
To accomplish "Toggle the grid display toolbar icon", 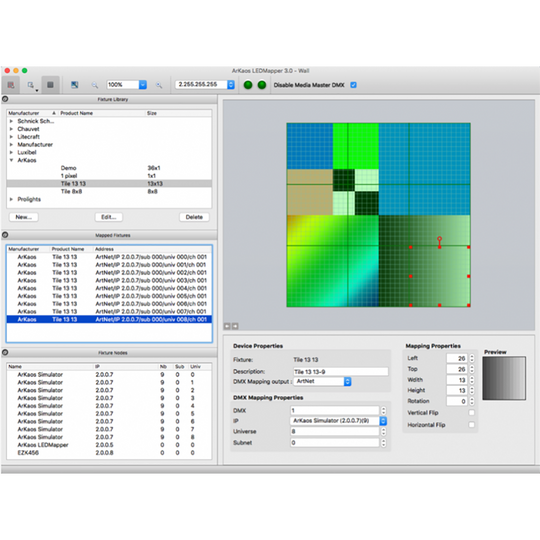I will click(x=50, y=85).
